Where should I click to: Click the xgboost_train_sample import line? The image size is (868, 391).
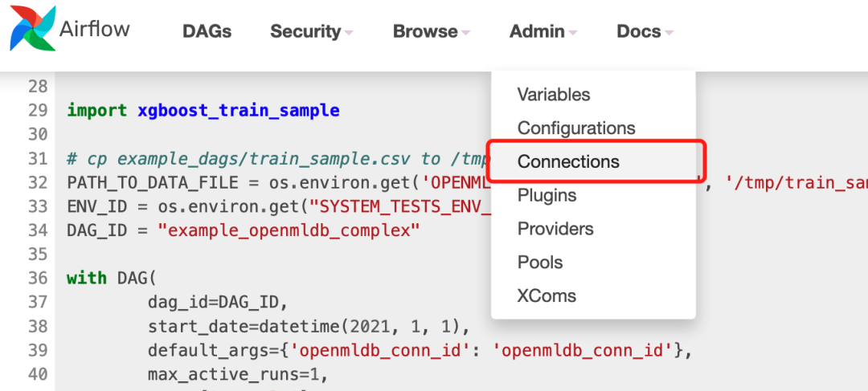203,111
